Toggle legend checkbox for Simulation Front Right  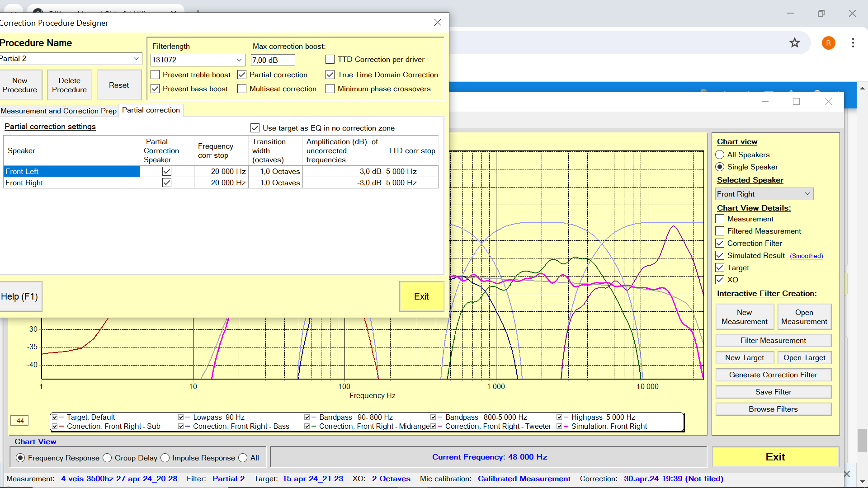(x=559, y=426)
